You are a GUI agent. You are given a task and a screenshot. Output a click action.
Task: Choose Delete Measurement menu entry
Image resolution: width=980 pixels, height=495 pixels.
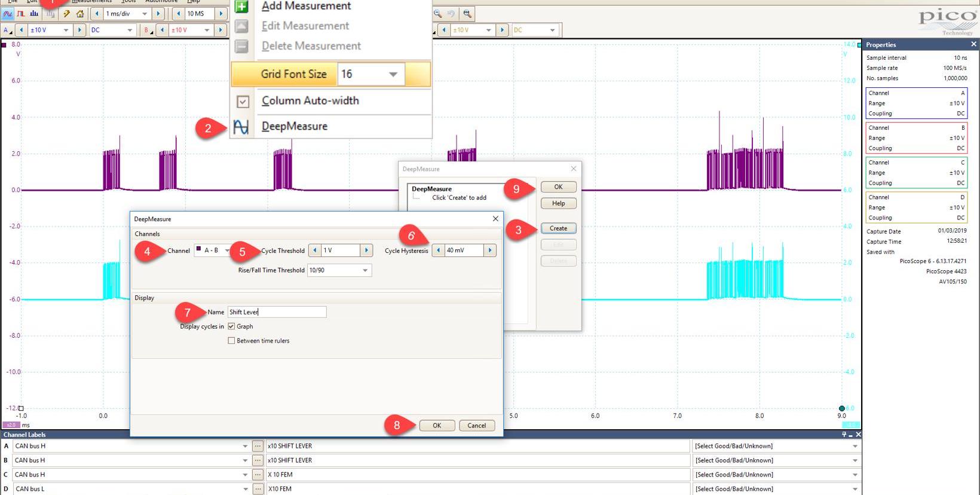(311, 46)
